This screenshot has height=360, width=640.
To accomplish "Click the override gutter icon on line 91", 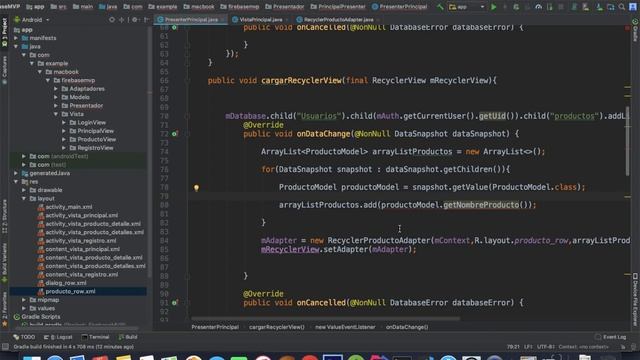I will [x=175, y=303].
